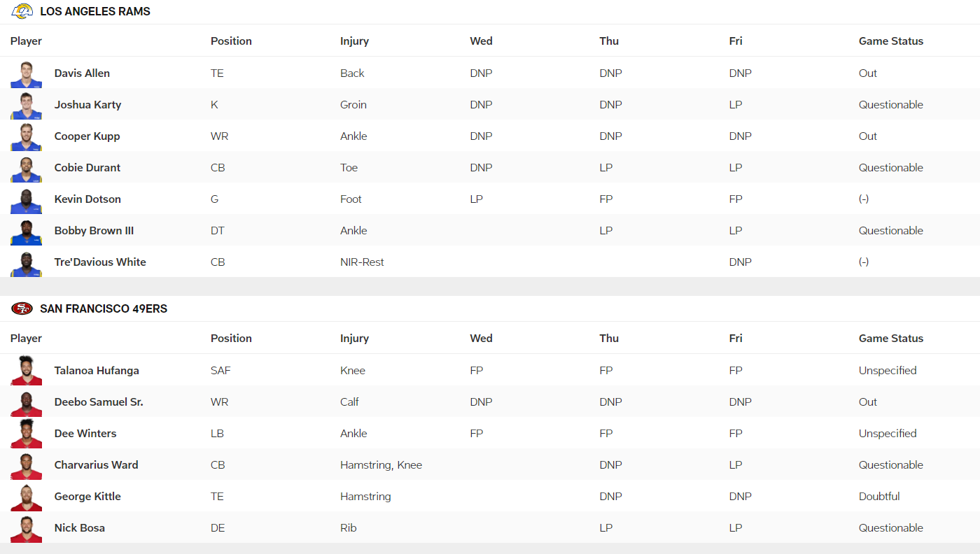Select the Dee Winters name link
The height and width of the screenshot is (554, 980).
point(85,434)
